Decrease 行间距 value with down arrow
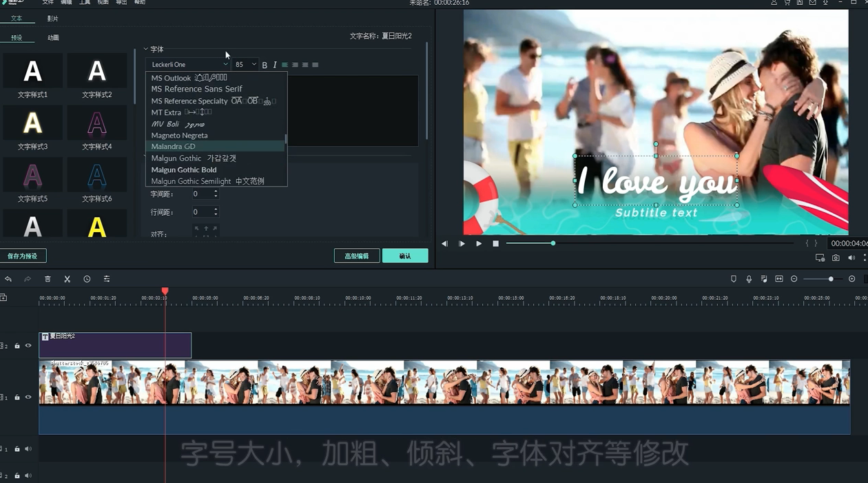The height and width of the screenshot is (483, 868). click(216, 214)
